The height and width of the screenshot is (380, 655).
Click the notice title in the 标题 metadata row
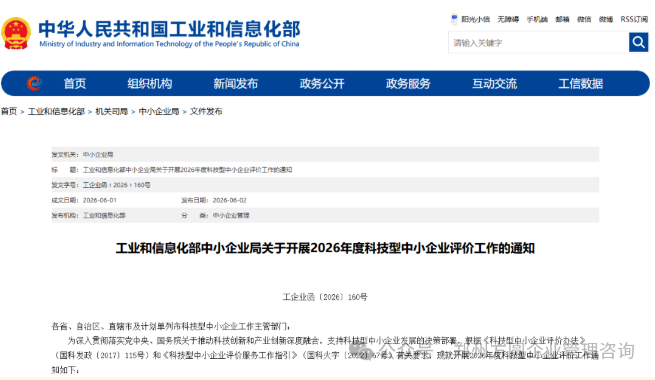tap(188, 170)
